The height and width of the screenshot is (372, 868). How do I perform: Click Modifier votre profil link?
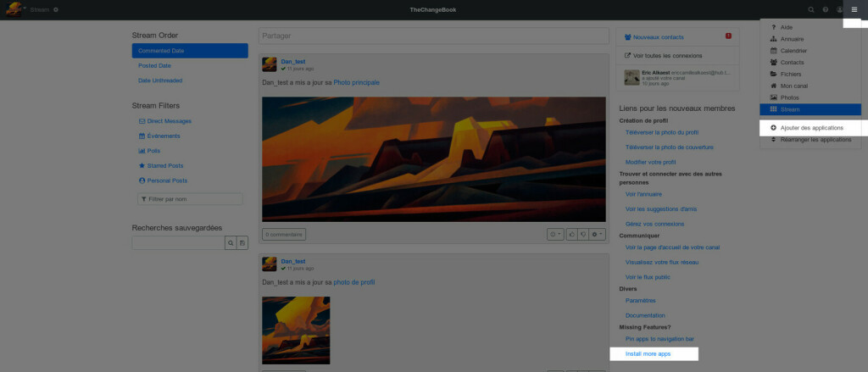pyautogui.click(x=650, y=162)
